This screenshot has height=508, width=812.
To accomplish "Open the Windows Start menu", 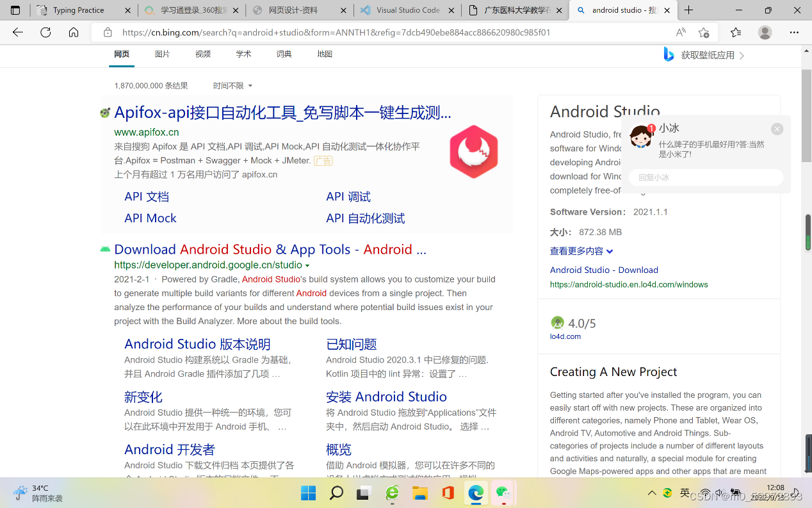I will pos(308,493).
